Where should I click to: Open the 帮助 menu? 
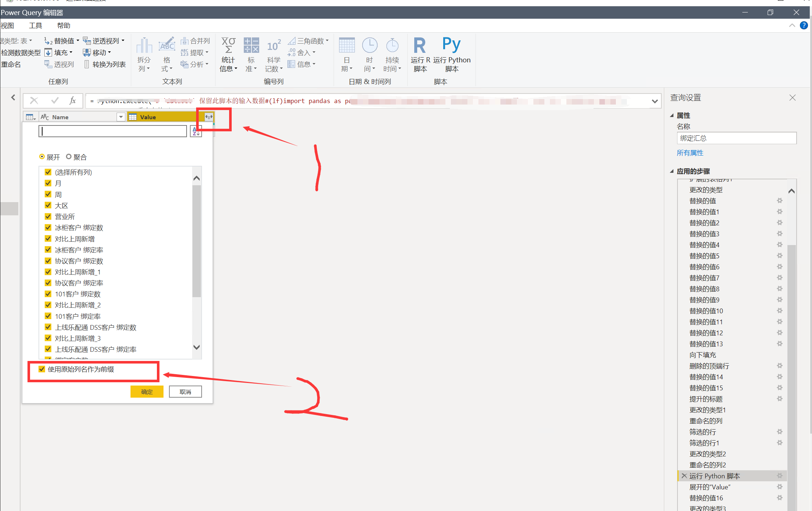tap(63, 25)
